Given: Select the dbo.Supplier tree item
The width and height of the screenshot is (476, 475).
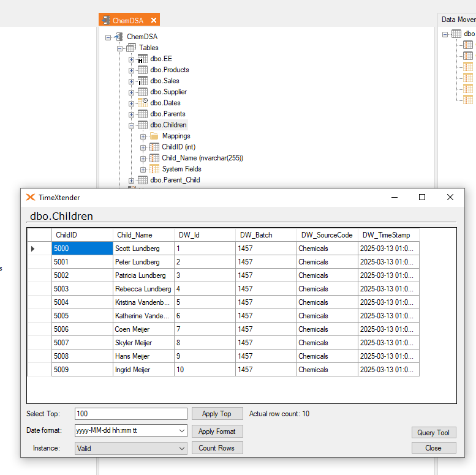Looking at the screenshot, I should 168,92.
